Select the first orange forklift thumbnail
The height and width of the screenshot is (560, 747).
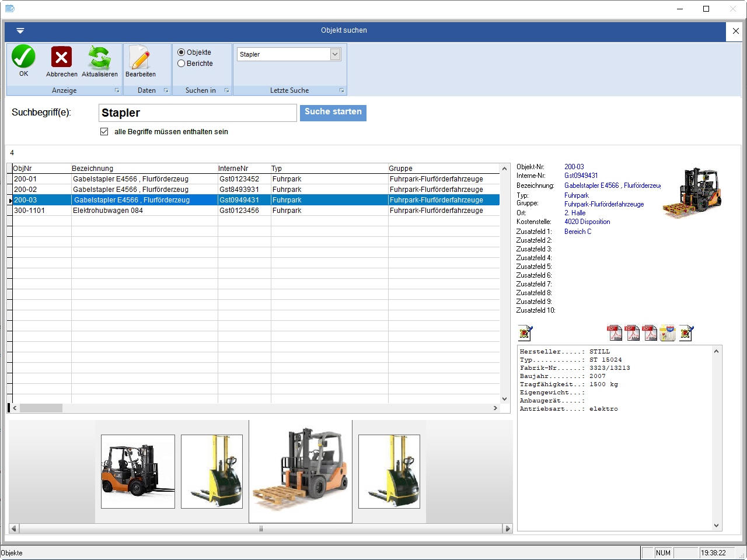click(138, 471)
